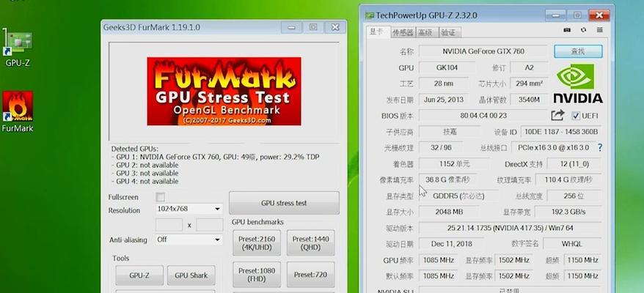Click the name field NVIDIA GeForce GTX 760
Viewport: 644px width, 293px height.
click(x=483, y=51)
